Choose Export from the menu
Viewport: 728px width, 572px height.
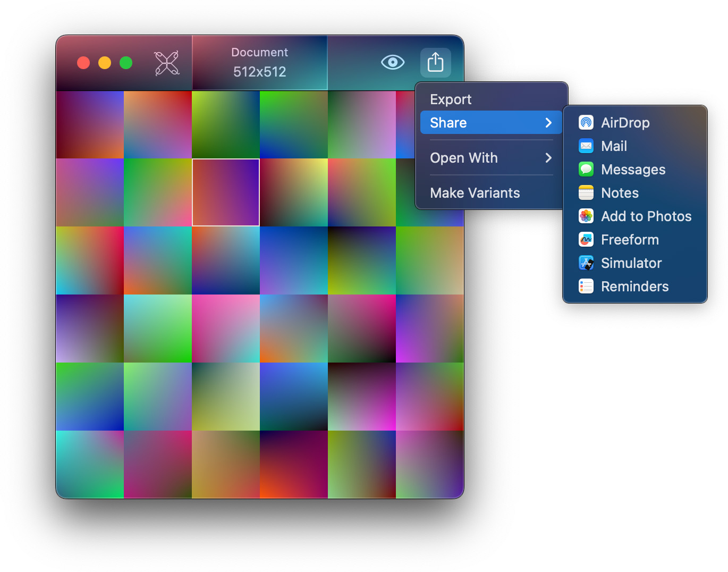coord(451,99)
